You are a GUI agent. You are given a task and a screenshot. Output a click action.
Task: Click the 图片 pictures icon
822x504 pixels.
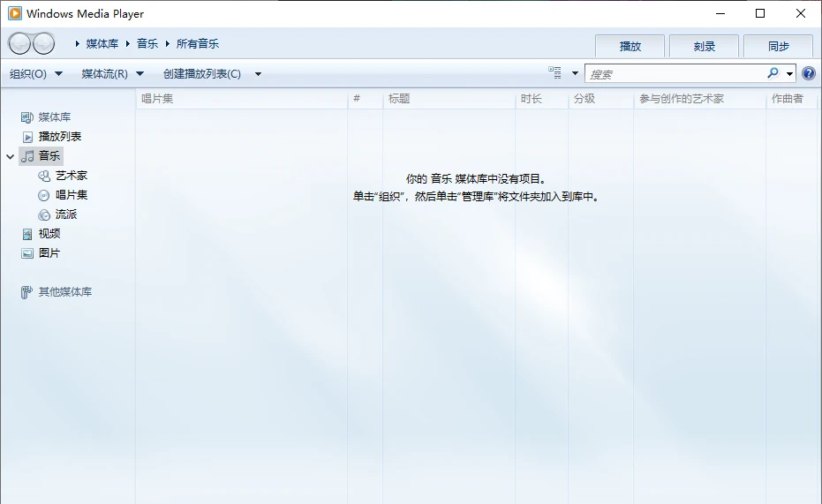pos(27,253)
